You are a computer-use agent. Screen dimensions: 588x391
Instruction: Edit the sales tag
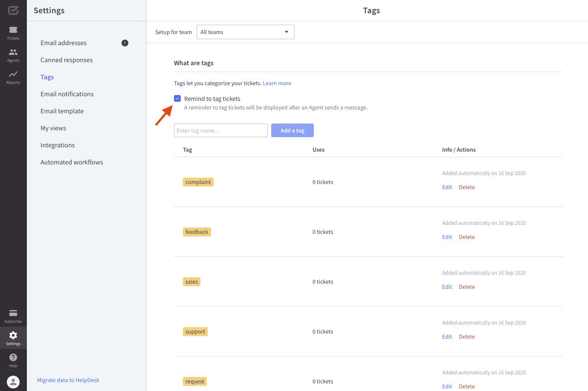[x=447, y=287]
